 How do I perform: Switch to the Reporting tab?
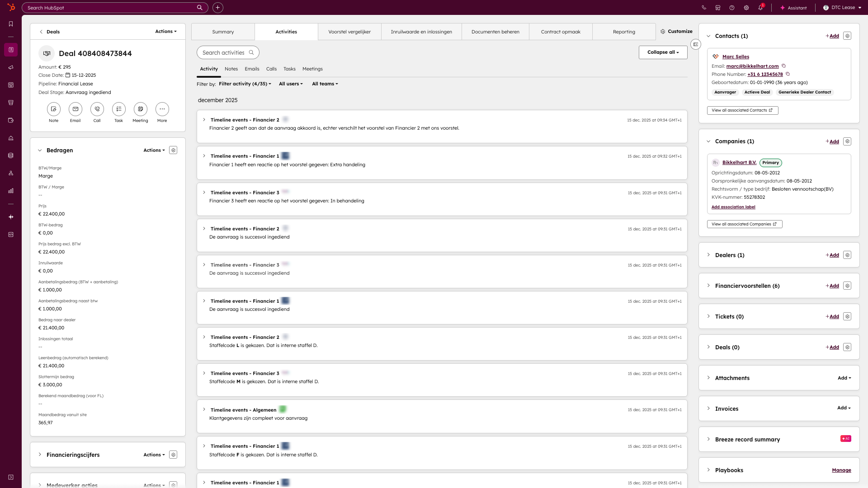[624, 32]
